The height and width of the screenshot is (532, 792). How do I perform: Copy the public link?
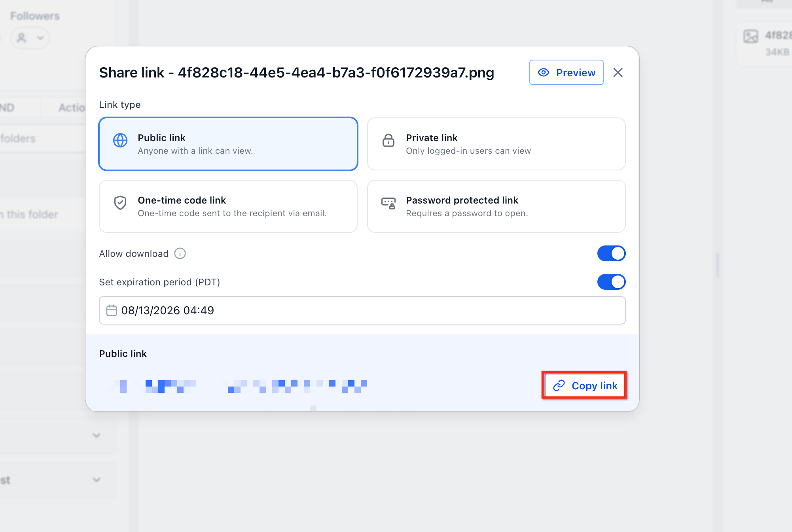(x=585, y=385)
